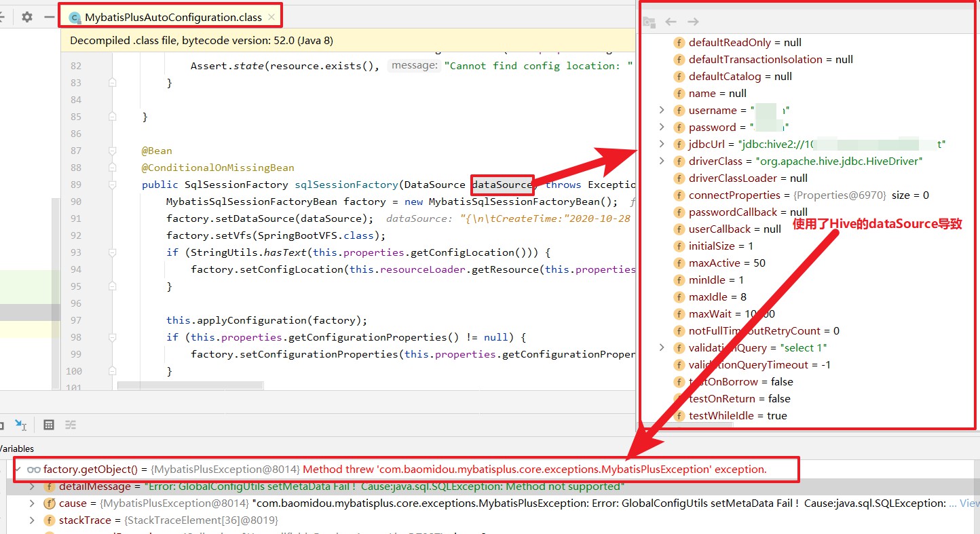Expand the detailMessage variable
This screenshot has width=980, height=534.
(32, 487)
